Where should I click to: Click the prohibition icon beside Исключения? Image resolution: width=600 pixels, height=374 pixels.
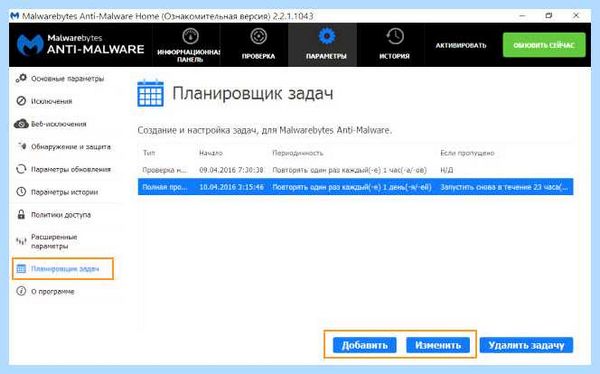pos(21,101)
